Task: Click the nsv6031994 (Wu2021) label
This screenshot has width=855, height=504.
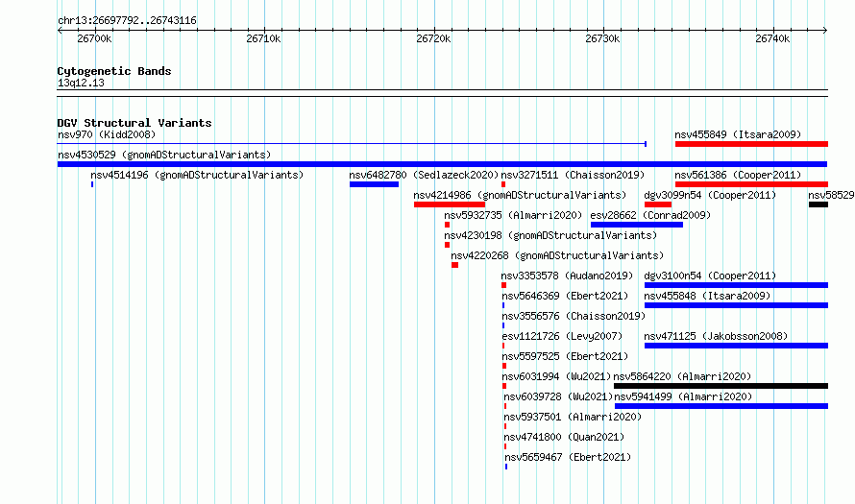Action: pos(556,376)
